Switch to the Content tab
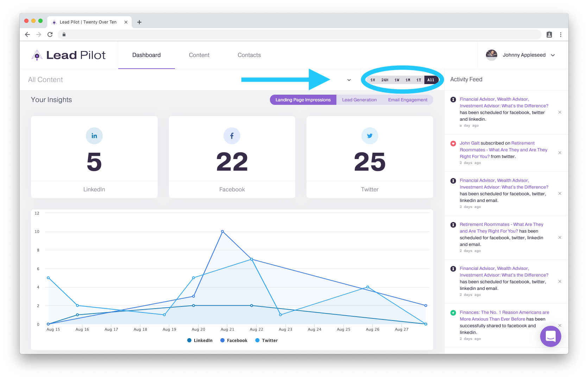The height and width of the screenshot is (380, 588). (199, 55)
